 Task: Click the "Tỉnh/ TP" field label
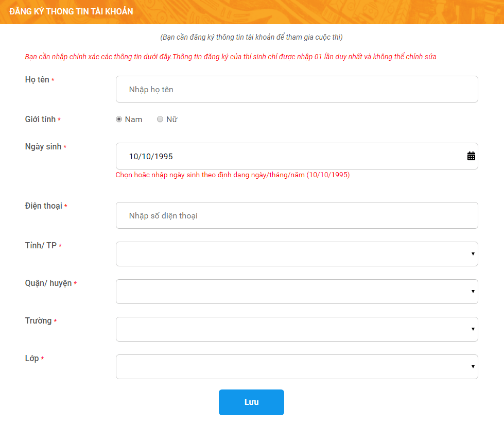coord(41,246)
